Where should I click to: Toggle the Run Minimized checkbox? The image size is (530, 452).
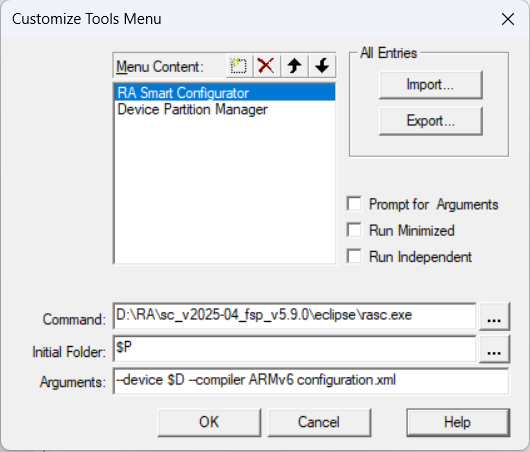click(x=354, y=230)
